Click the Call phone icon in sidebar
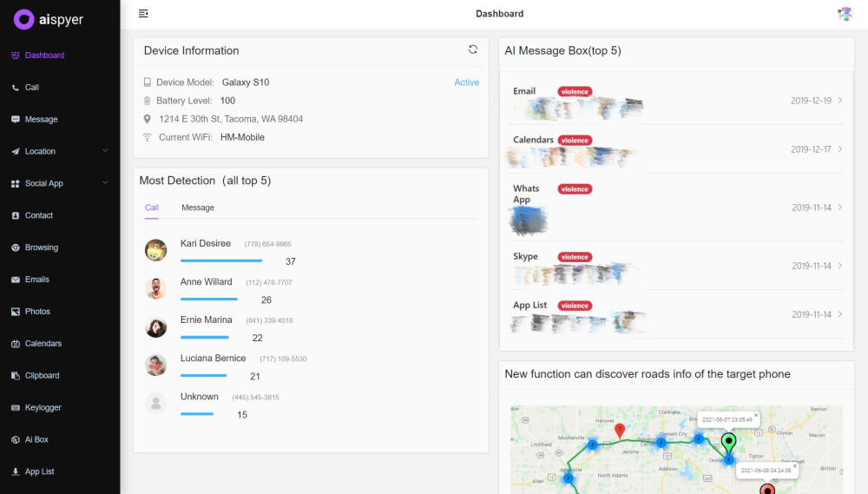The image size is (868, 494). click(16, 88)
